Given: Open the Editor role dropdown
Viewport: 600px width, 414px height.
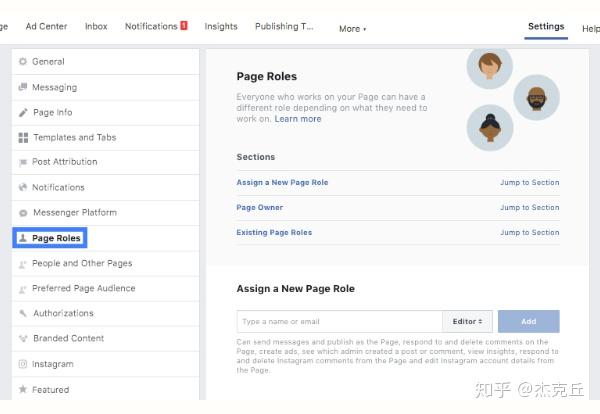Looking at the screenshot, I should point(467,321).
